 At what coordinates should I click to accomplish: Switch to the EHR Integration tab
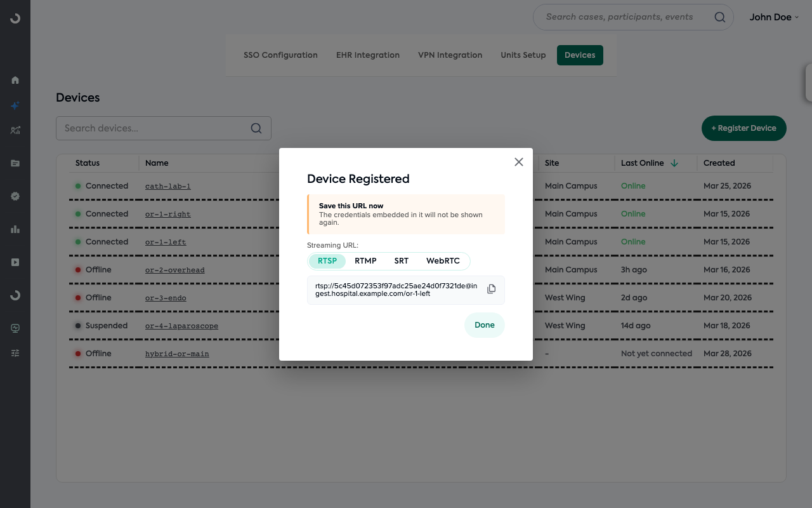click(367, 55)
